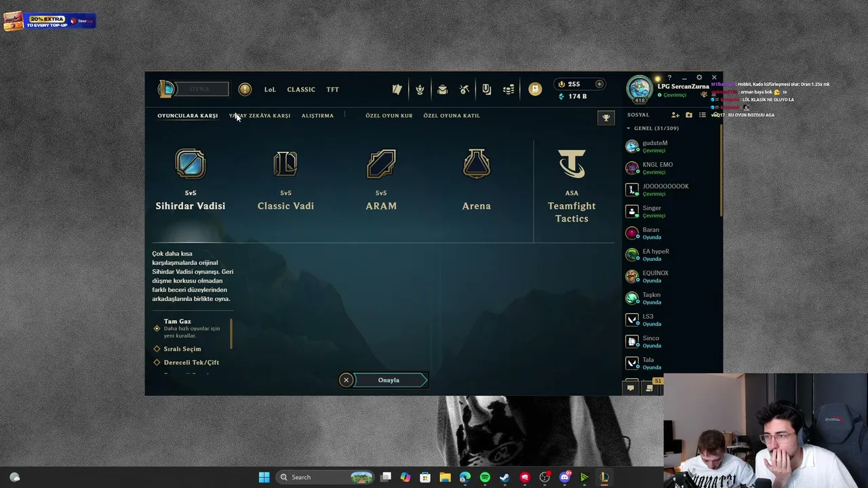Click the LPG SercanZurna profile avatar

(x=639, y=89)
